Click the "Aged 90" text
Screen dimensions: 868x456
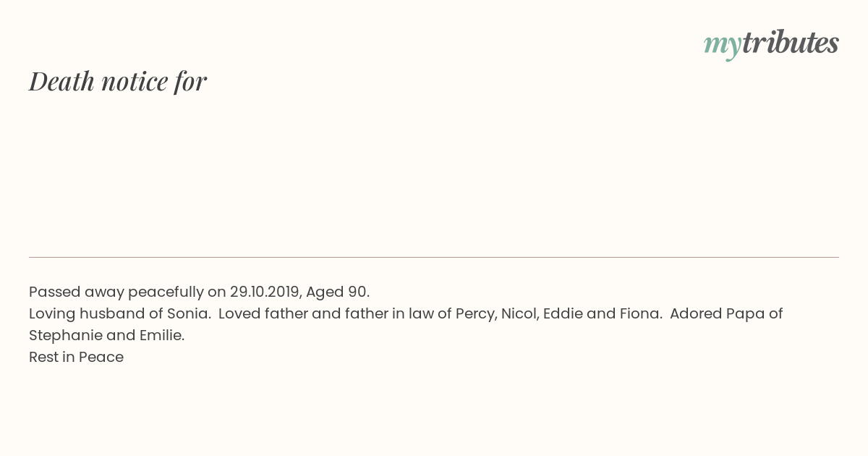(x=336, y=292)
